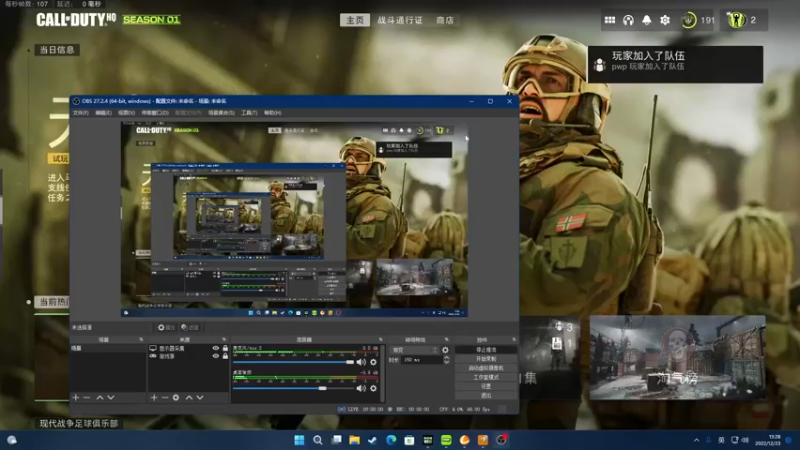The height and width of the screenshot is (450, 800).
Task: Click OBS stop streaming button
Action: 486,350
